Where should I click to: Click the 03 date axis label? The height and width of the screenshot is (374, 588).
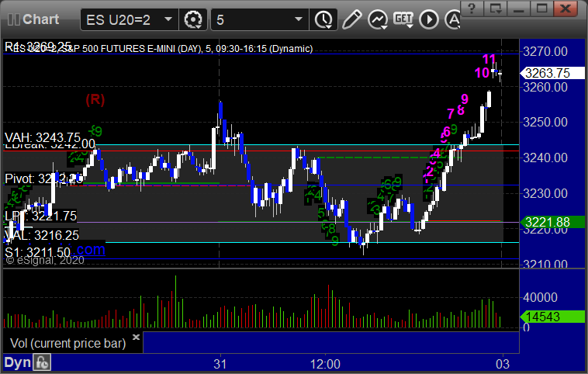pos(503,364)
